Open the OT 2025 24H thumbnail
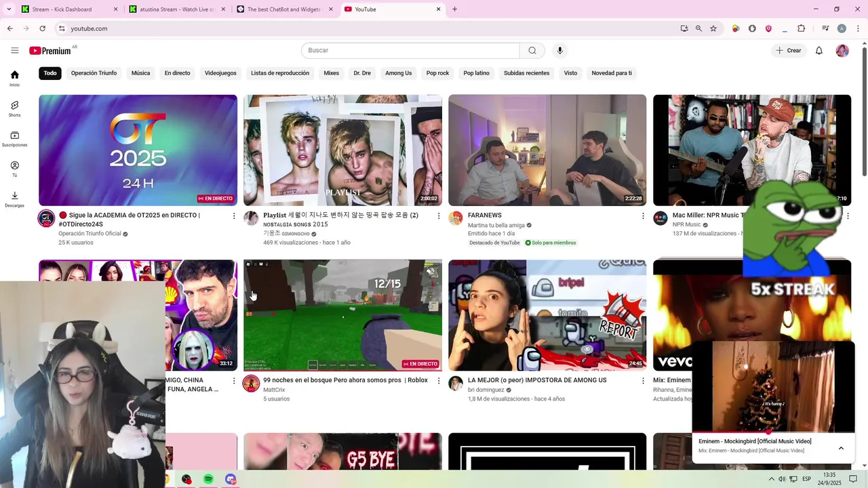The height and width of the screenshot is (488, 868). click(x=138, y=150)
